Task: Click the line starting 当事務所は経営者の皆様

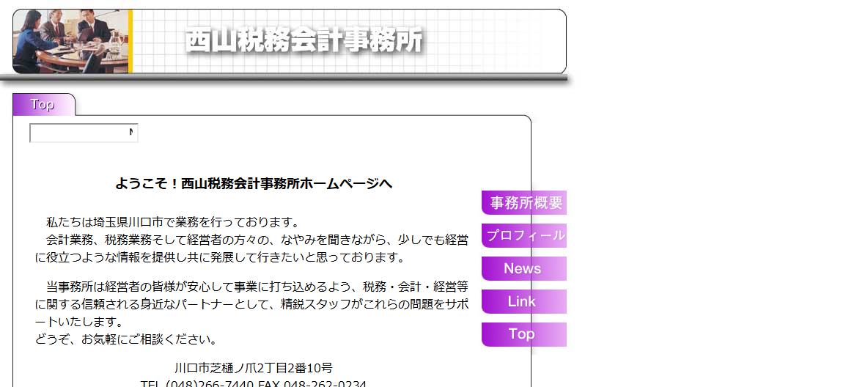Action: (x=257, y=287)
